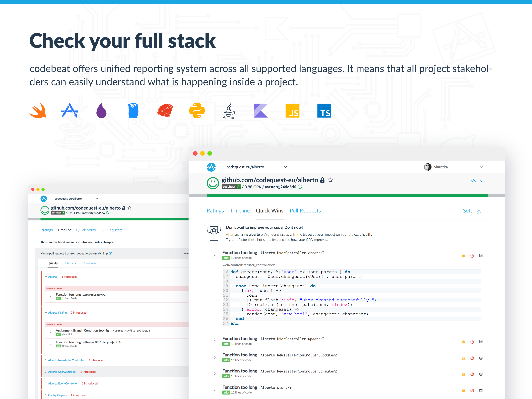Click the Elixir droplet icon
Viewport: 532px width, 399px height.
tap(101, 111)
